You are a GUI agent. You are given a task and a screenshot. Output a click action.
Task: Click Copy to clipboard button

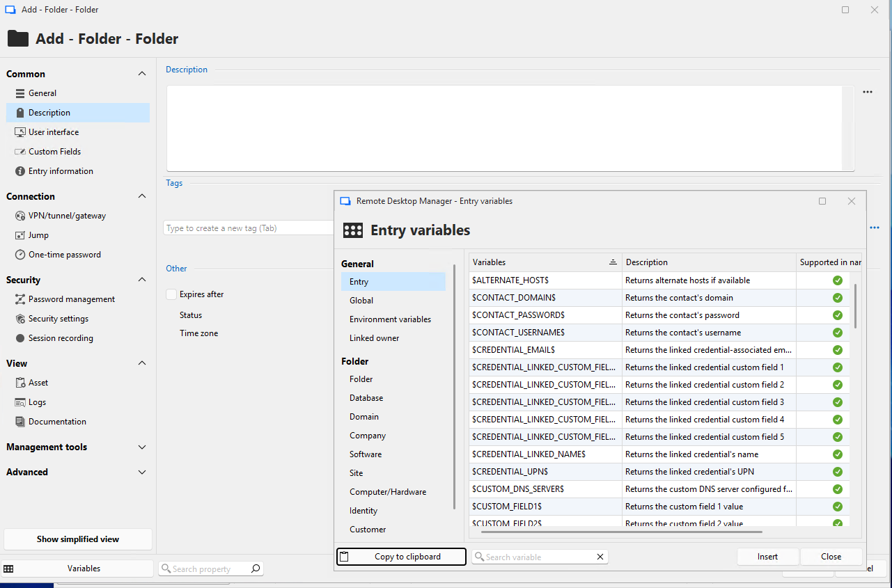pos(401,557)
